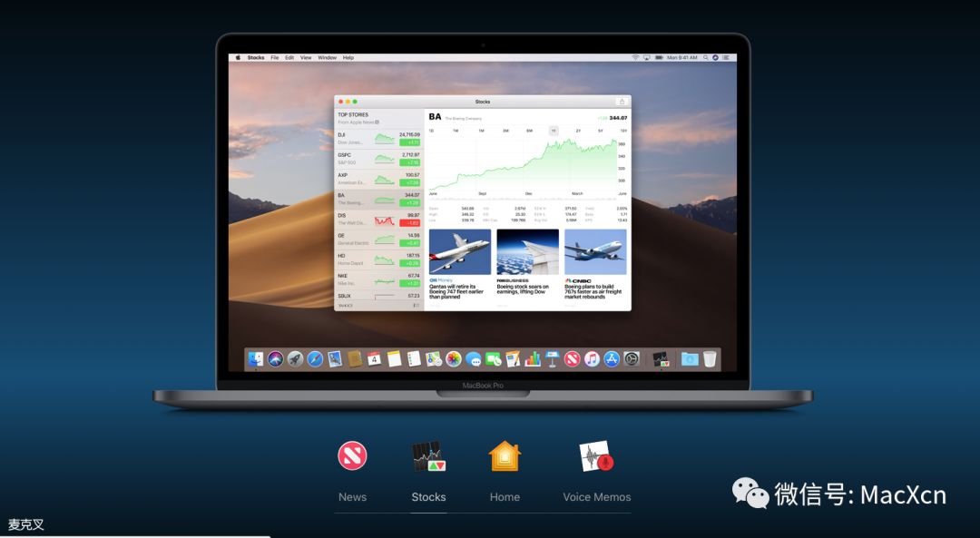This screenshot has height=538, width=980.
Task: Open CNBC 'Boeing plans to build 767s' headline
Action: (x=593, y=292)
